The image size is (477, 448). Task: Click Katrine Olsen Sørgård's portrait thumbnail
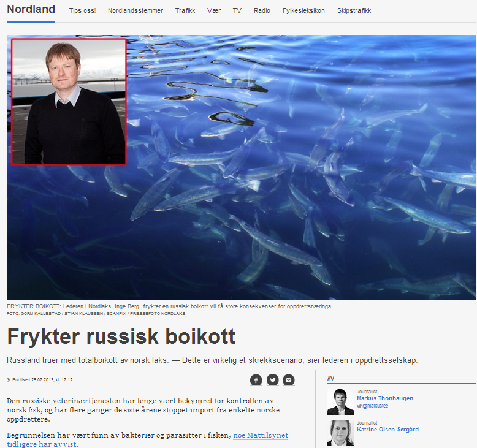tap(340, 433)
